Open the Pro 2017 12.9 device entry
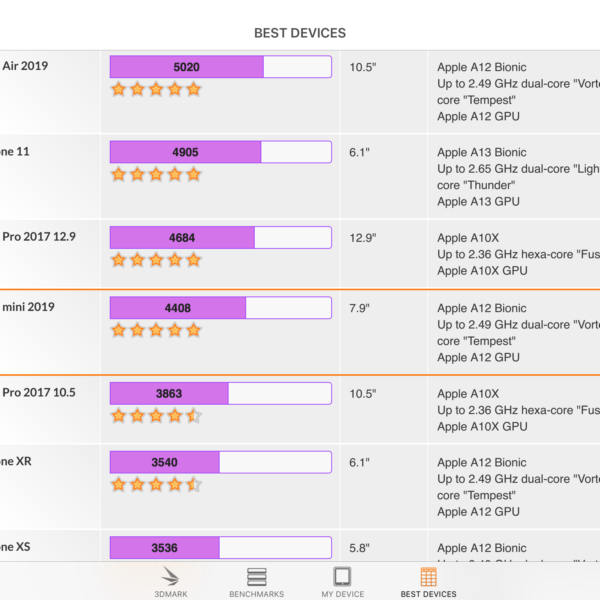600x600 pixels. tap(40, 237)
